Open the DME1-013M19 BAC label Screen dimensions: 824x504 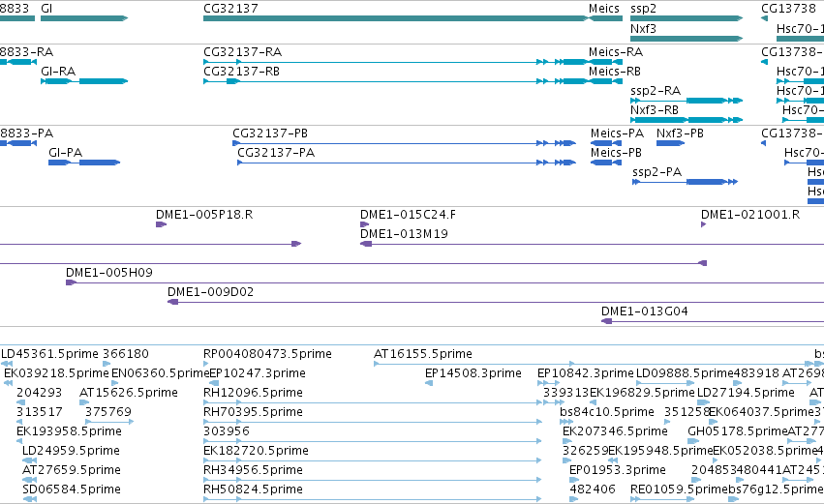pyautogui.click(x=404, y=234)
